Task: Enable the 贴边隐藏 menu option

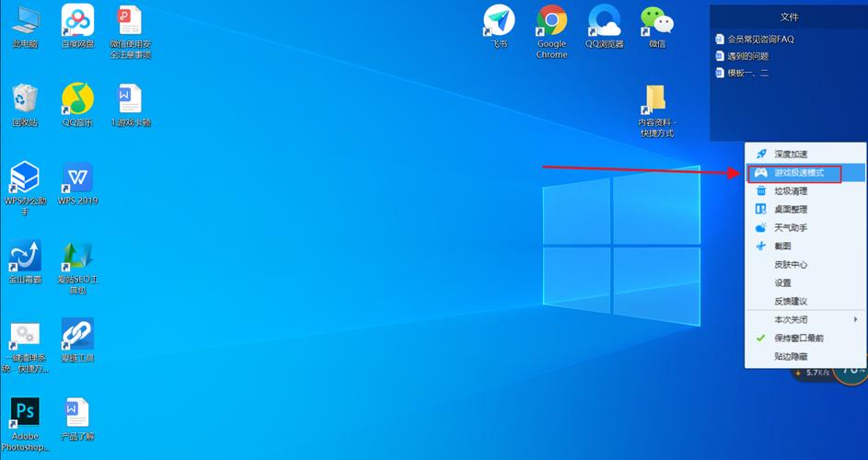Action: click(x=791, y=356)
